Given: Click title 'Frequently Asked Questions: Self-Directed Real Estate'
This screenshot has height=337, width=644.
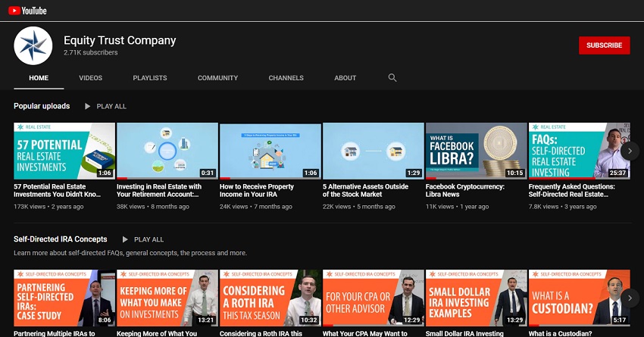Looking at the screenshot, I should [572, 190].
